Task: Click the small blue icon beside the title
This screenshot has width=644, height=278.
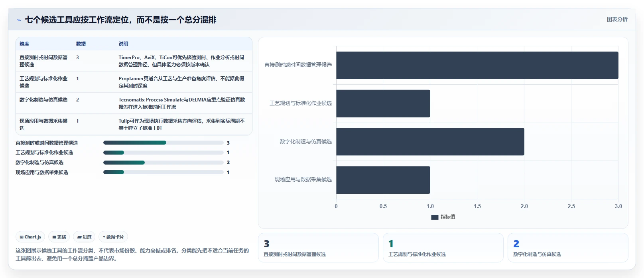Action: 19,20
